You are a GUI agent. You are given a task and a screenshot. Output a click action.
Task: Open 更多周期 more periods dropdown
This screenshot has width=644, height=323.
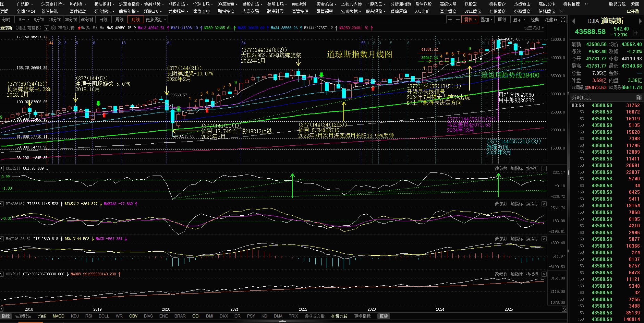click(x=156, y=20)
